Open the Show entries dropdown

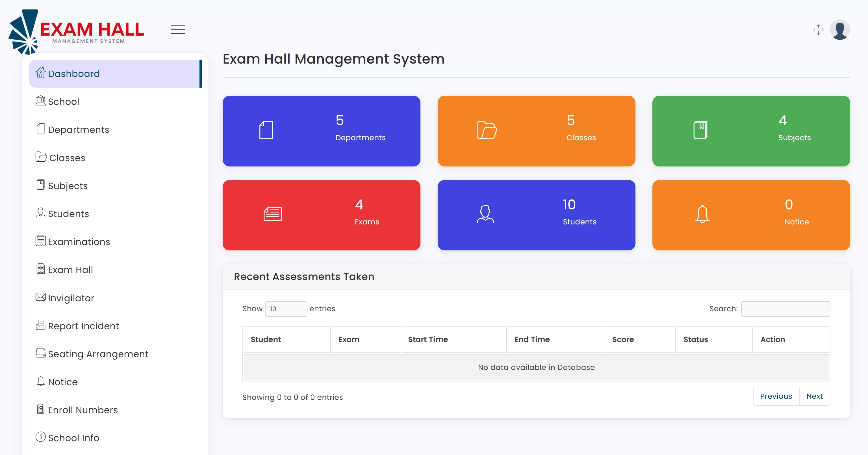(286, 309)
